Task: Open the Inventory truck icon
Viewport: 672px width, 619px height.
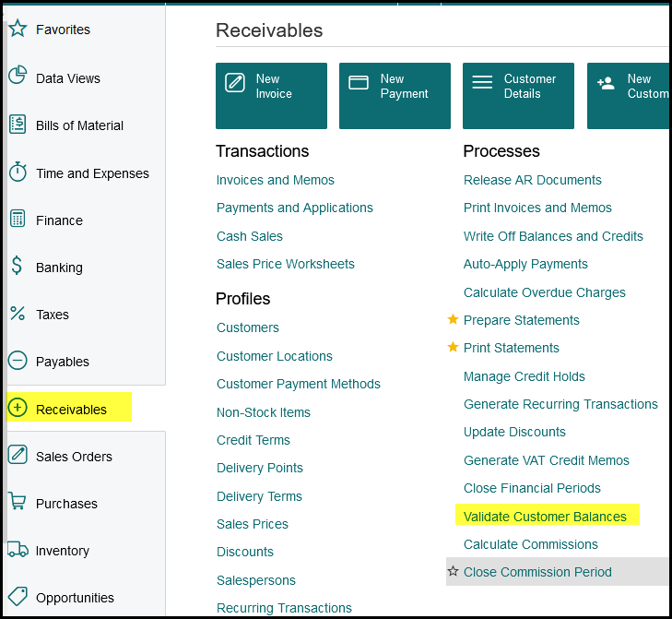Action: [x=18, y=550]
